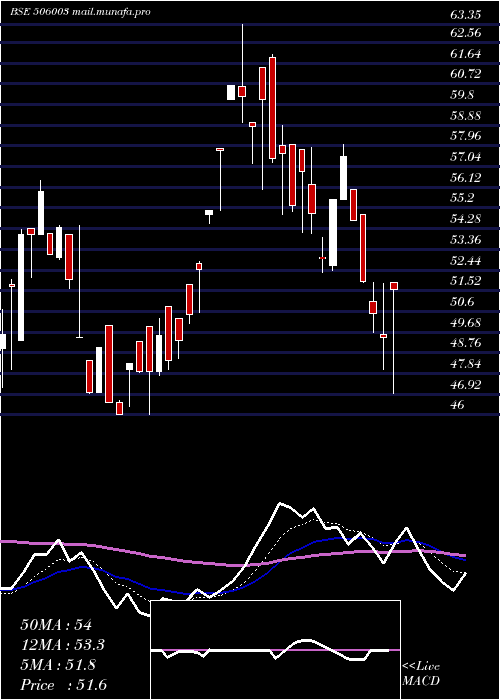The height and width of the screenshot is (700, 500).
Task: Click the 53.36 price axis label
Action: [466, 239]
